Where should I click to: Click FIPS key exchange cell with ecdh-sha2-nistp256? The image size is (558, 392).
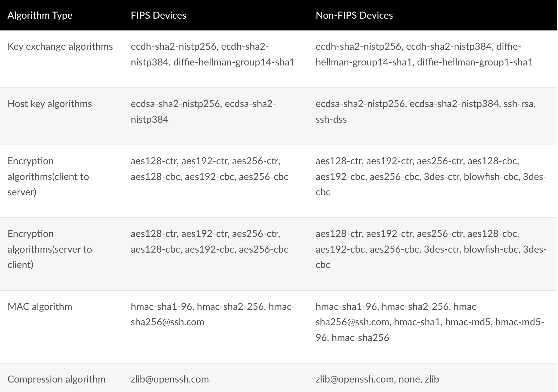[213, 54]
